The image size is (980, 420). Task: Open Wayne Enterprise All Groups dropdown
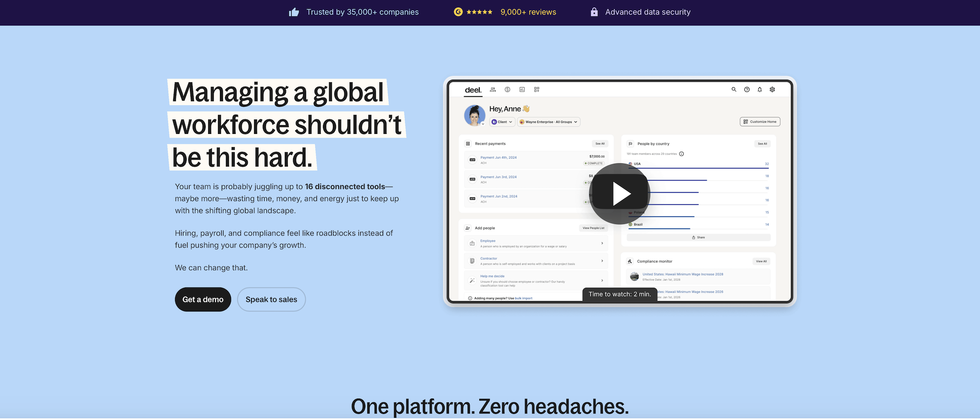[549, 122]
